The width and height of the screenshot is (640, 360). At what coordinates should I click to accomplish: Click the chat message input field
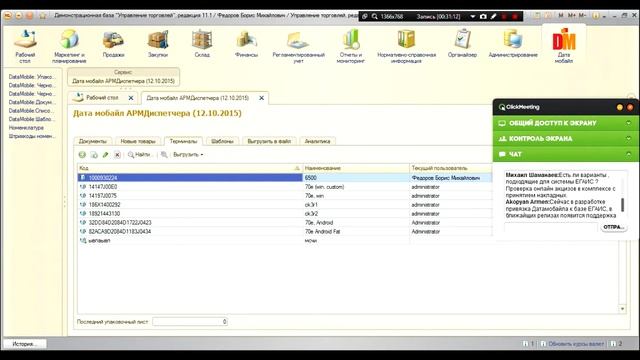[551, 227]
